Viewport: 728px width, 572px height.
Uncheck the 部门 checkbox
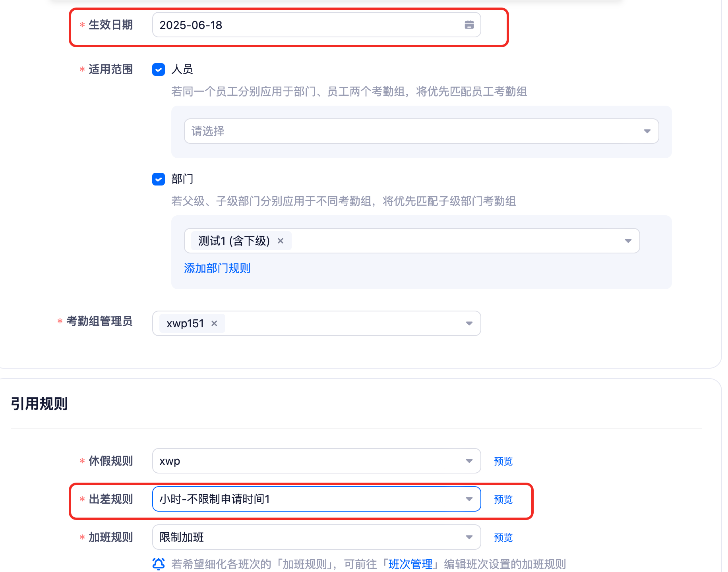coord(159,179)
